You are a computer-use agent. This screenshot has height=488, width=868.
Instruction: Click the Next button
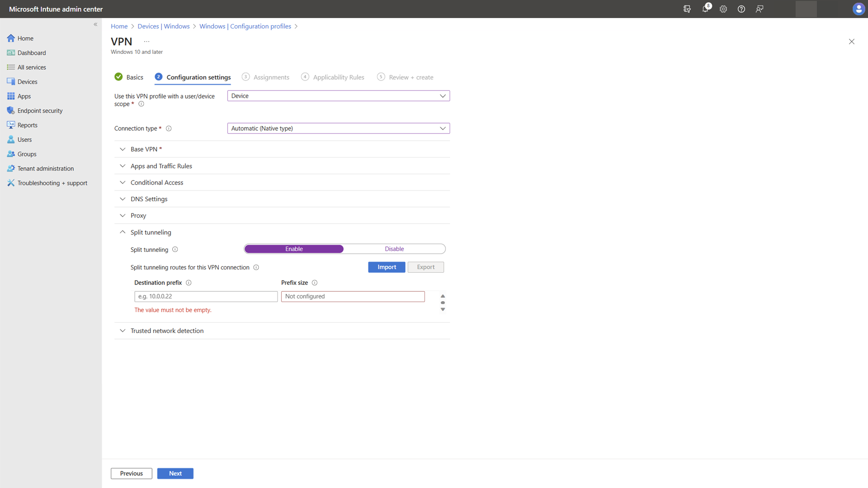click(x=175, y=474)
